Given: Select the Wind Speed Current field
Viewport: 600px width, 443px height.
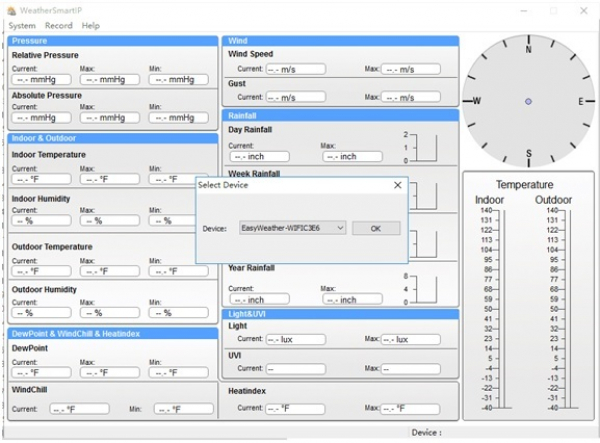Looking at the screenshot, I should coord(296,69).
